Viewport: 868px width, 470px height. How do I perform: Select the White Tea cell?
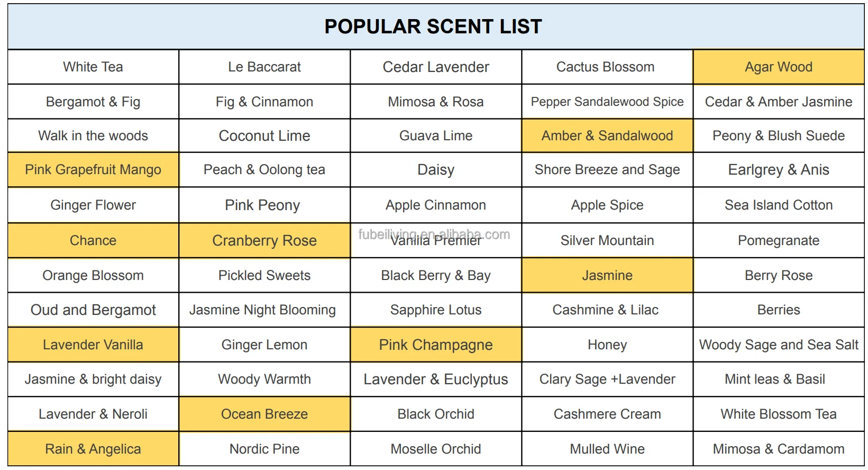point(93,67)
